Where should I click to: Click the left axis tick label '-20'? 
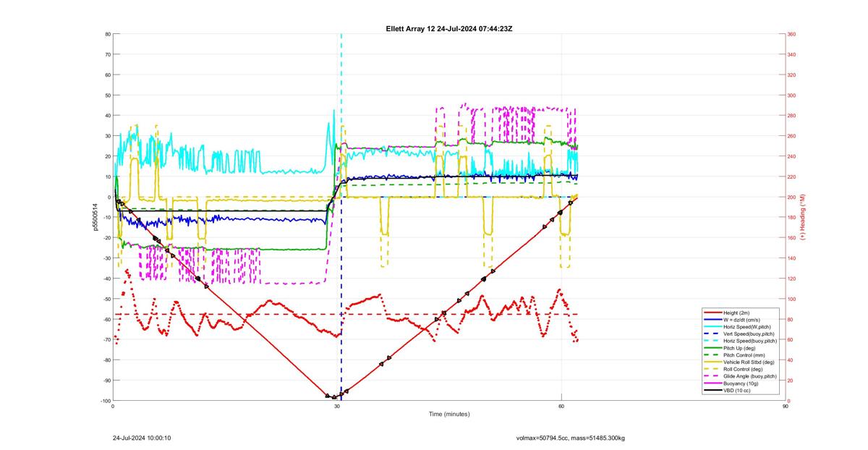[x=106, y=238]
